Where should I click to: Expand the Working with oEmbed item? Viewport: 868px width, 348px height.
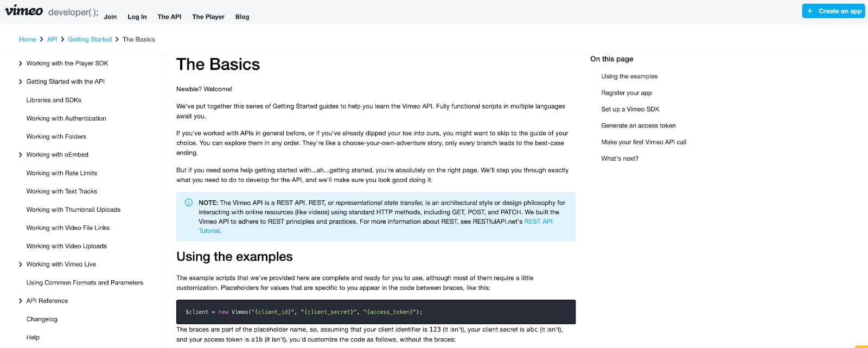click(x=21, y=155)
